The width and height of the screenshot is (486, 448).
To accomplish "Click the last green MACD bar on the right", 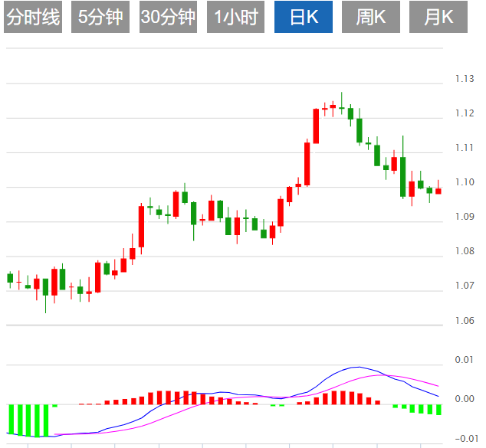I will (438, 410).
